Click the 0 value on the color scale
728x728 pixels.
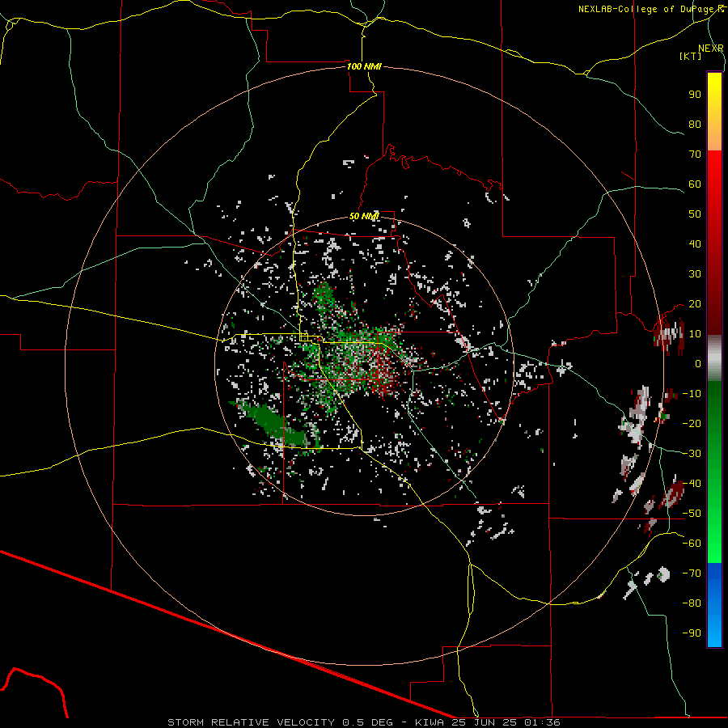[x=698, y=363]
